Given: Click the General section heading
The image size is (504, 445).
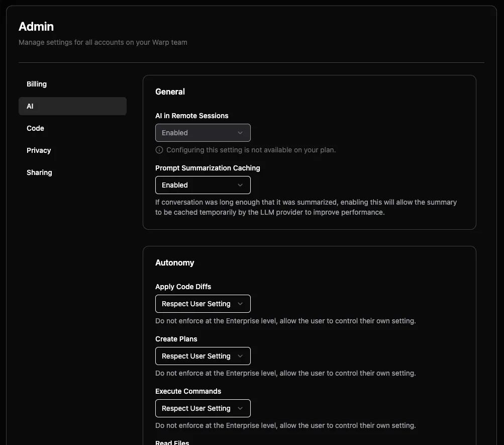Looking at the screenshot, I should pyautogui.click(x=170, y=92).
